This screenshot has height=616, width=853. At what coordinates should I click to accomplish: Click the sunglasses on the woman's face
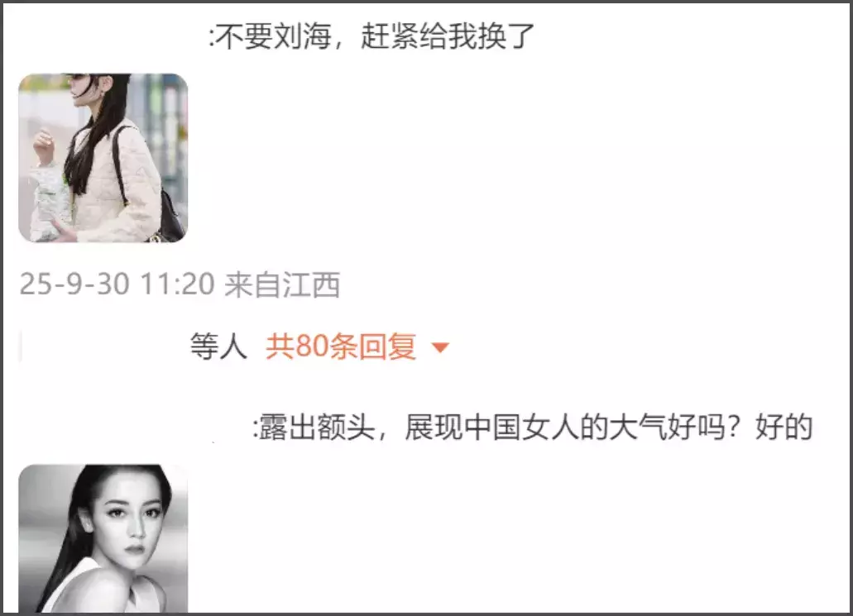82,80
